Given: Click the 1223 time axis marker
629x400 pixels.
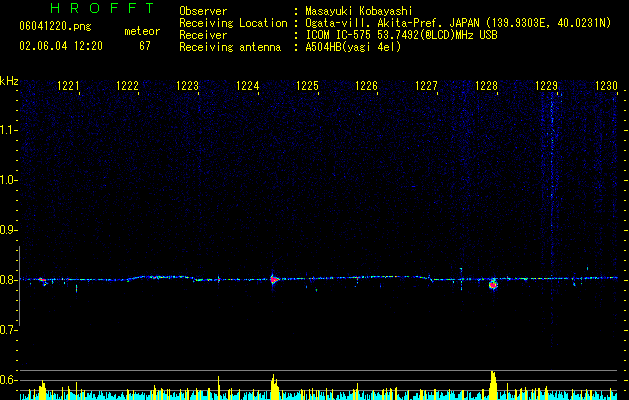Looking at the screenshot, I should click(x=187, y=86).
